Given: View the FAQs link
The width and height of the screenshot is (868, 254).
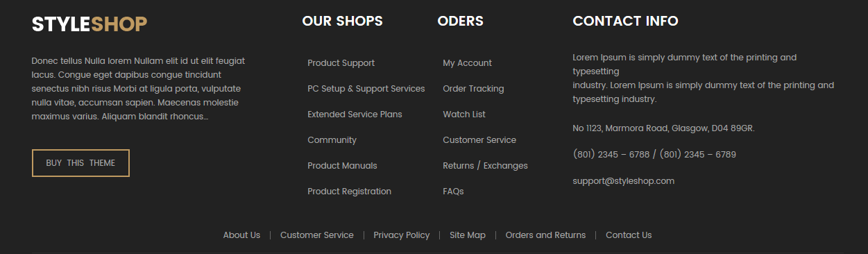Looking at the screenshot, I should [x=453, y=192].
